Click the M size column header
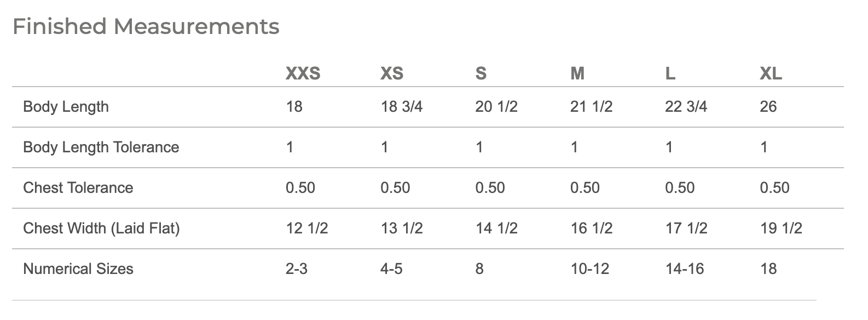 click(577, 73)
